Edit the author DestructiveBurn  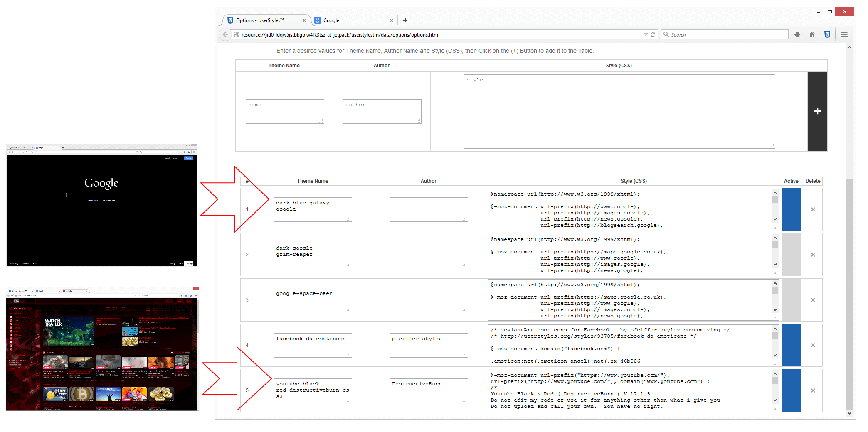coord(429,390)
